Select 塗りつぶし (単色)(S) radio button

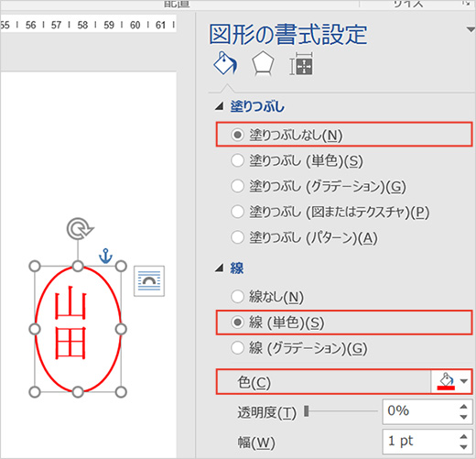(x=237, y=160)
